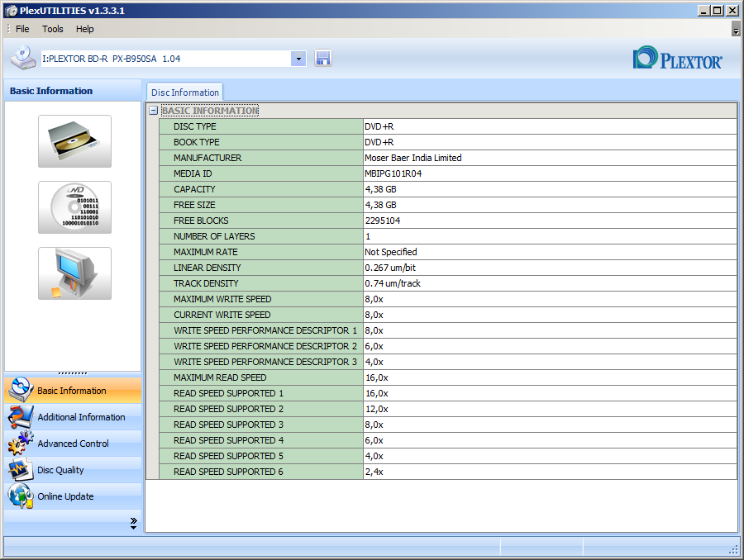
Task: Select the FREE SIZE value 4,38 GB
Action: [550, 204]
